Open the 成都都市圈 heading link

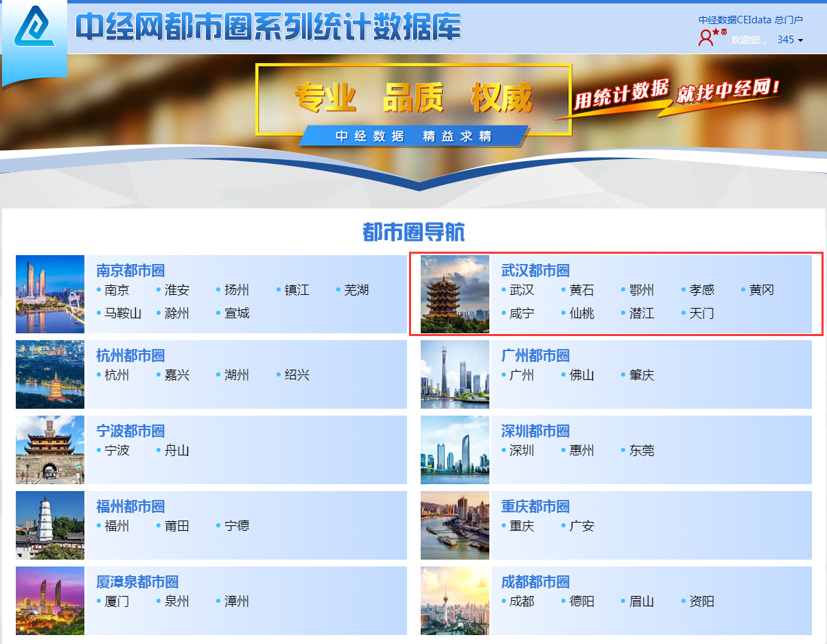pos(535,582)
